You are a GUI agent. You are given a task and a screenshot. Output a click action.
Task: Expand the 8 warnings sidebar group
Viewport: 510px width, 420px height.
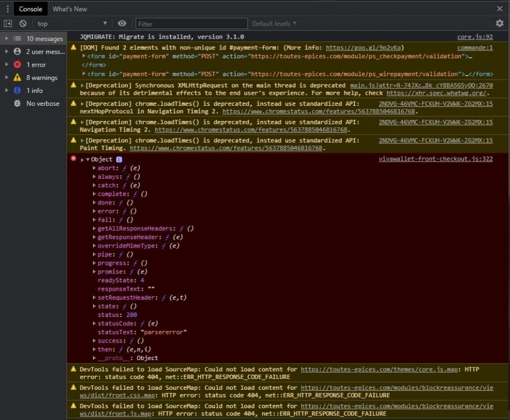click(6, 78)
